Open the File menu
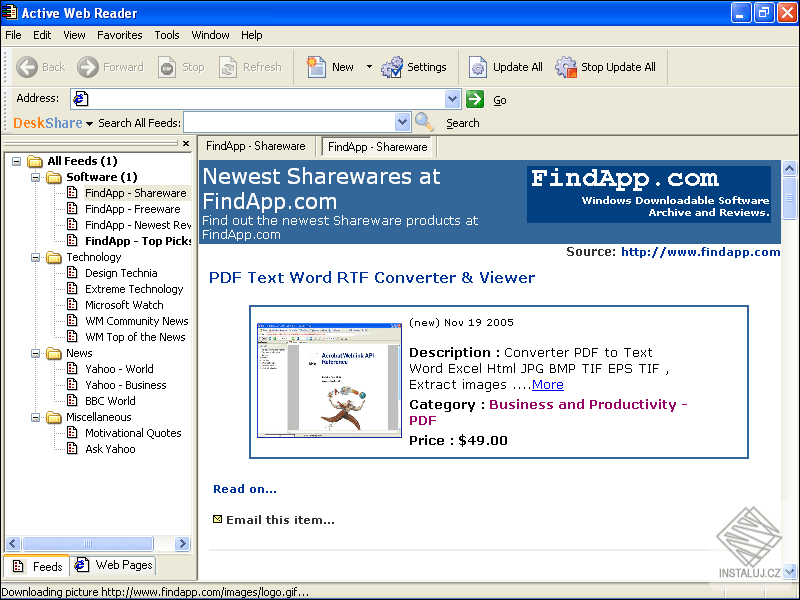 (x=13, y=35)
